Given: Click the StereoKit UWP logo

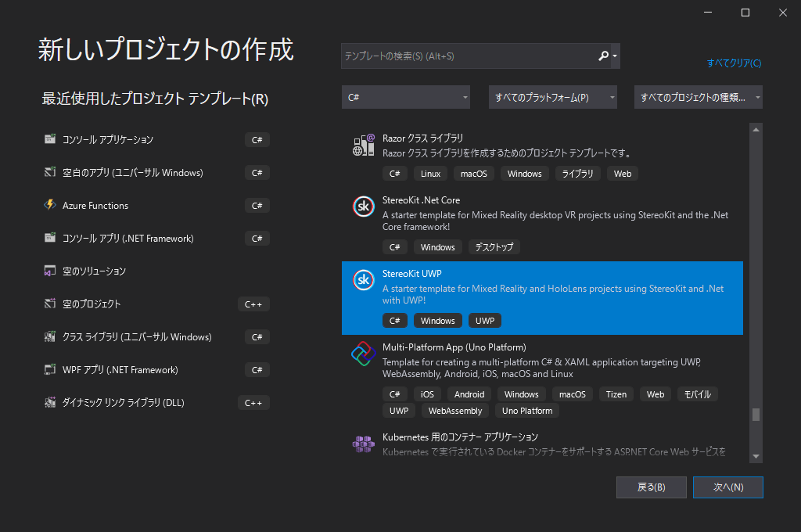Looking at the screenshot, I should (x=364, y=280).
